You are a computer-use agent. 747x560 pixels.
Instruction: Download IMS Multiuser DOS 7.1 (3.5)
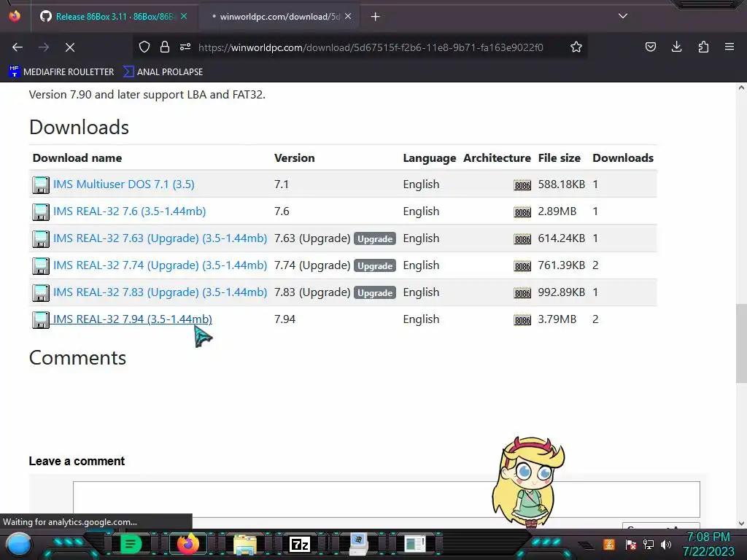[124, 184]
